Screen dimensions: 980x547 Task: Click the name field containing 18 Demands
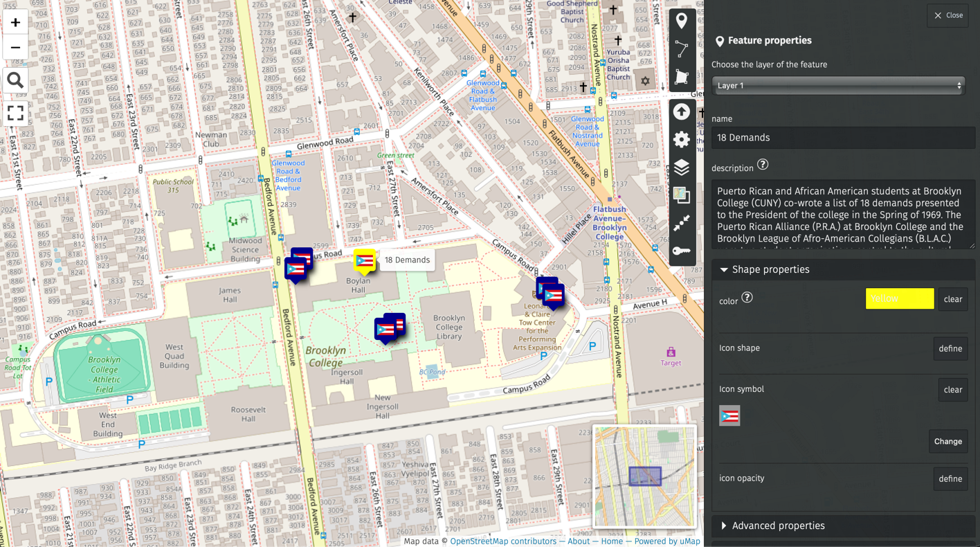click(x=843, y=138)
